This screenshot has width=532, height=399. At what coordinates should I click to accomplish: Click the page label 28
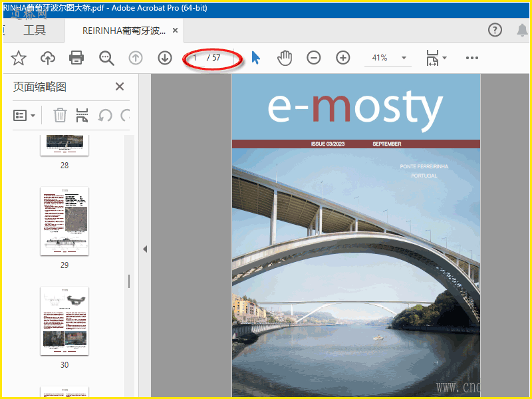pyautogui.click(x=65, y=165)
